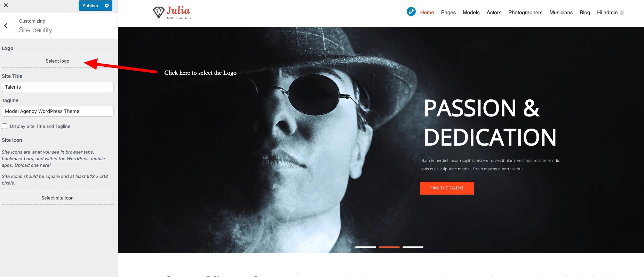Screen dimensions: 644x277
Task: Click the FIND THE TALENT button
Action: tap(447, 188)
